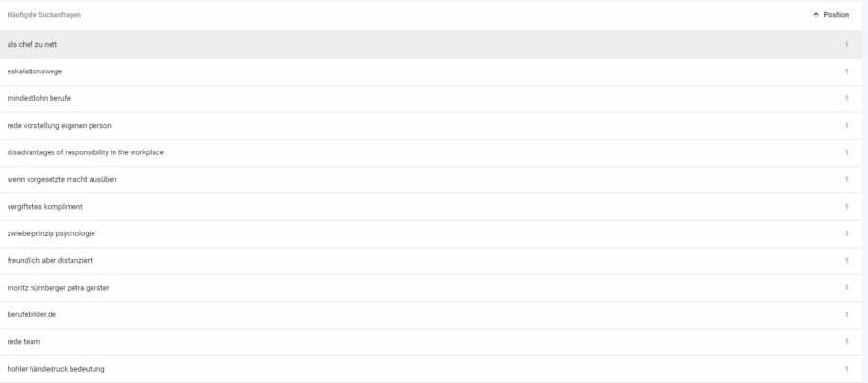The image size is (868, 383).
Task: Select the 'als chef zu nett' query row
Action: coord(33,44)
